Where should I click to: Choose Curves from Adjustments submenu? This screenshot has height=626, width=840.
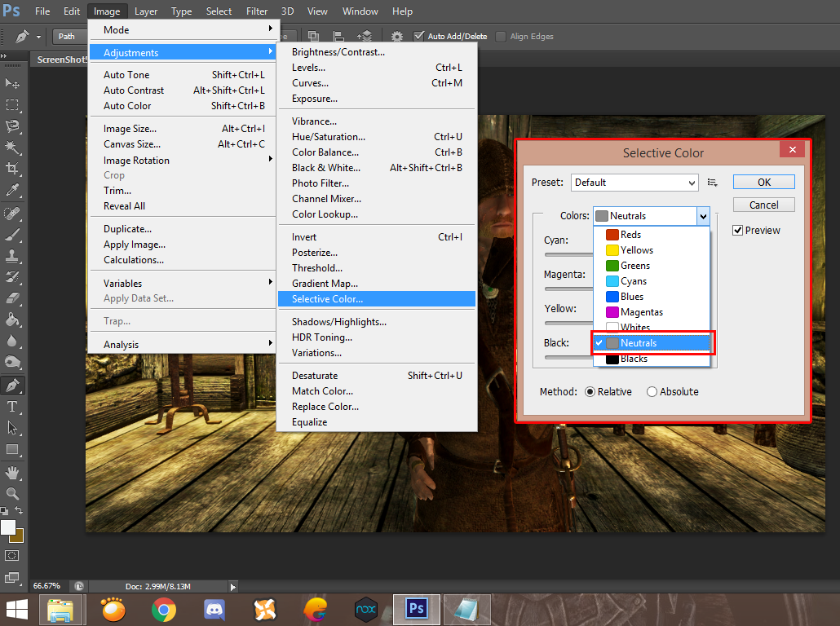(x=377, y=83)
